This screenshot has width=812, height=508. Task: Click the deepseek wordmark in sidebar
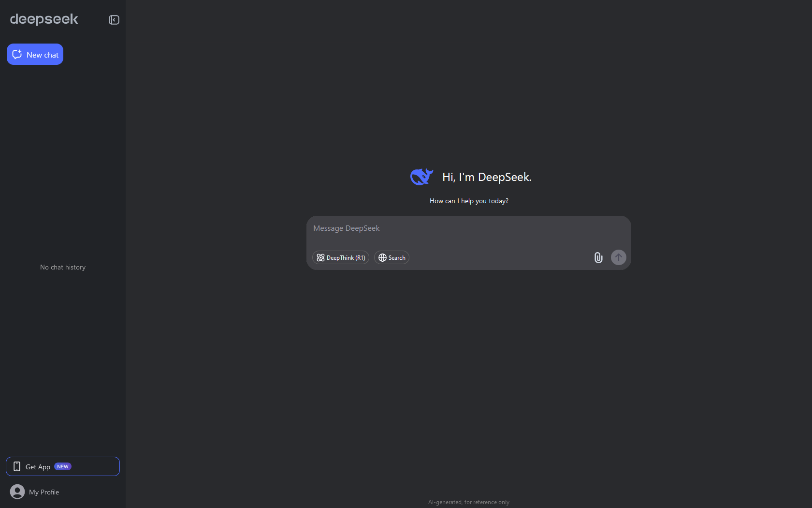coord(44,19)
